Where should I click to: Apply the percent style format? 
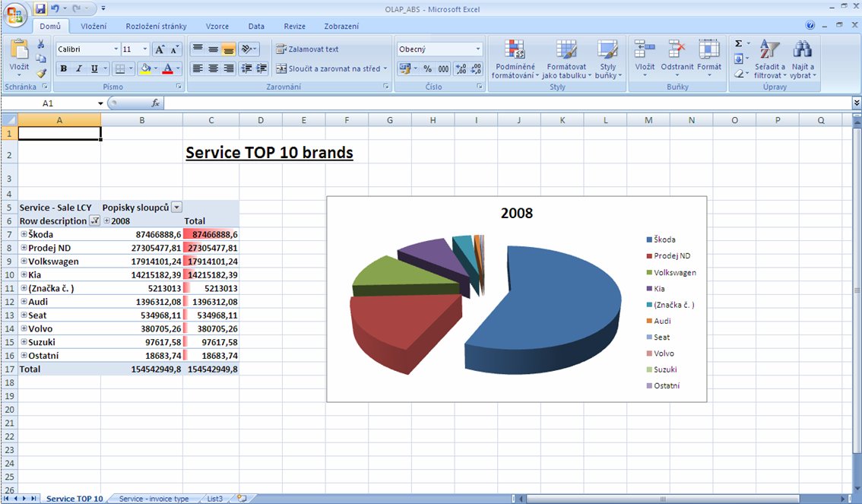coord(428,68)
